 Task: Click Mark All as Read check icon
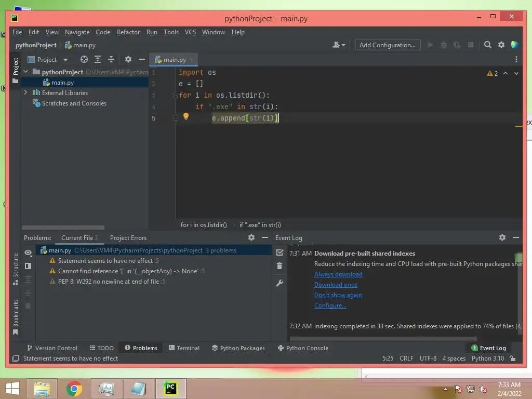(x=280, y=252)
